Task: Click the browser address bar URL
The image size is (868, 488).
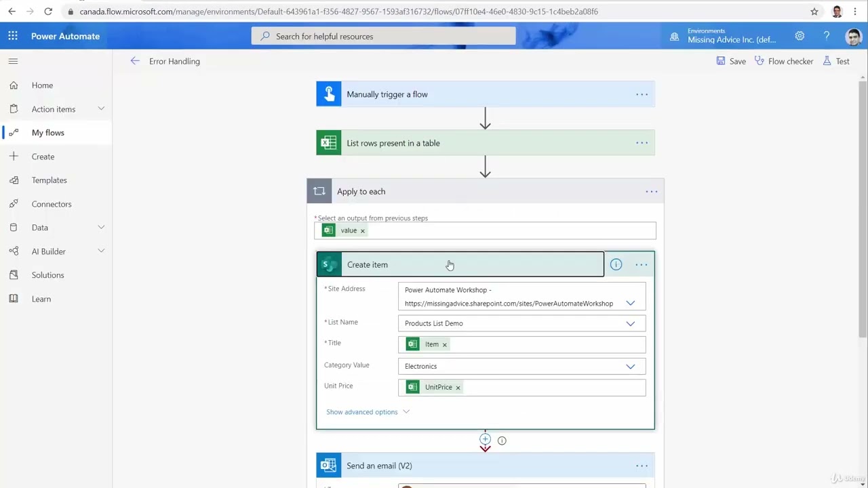Action: (338, 12)
